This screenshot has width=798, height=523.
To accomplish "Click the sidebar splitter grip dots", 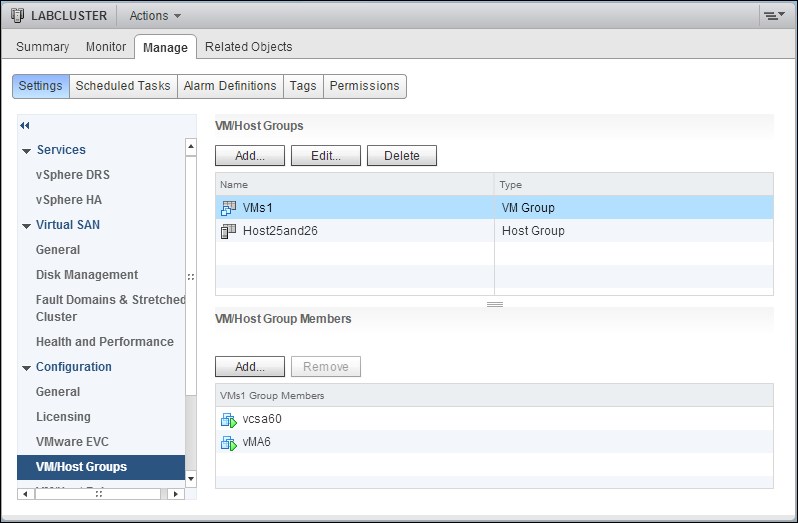I will (191, 277).
